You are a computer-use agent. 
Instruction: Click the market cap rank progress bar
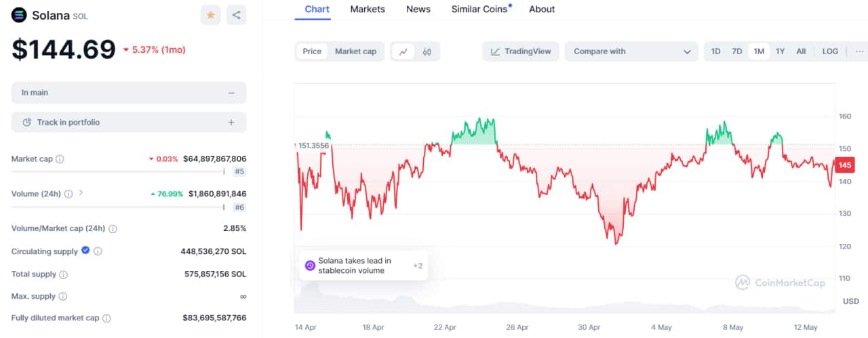(118, 172)
